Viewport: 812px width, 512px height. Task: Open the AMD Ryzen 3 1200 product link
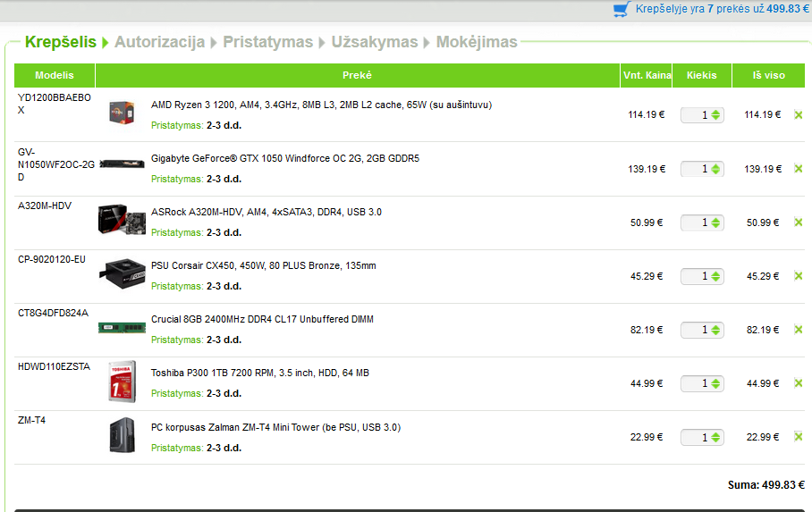(321, 105)
